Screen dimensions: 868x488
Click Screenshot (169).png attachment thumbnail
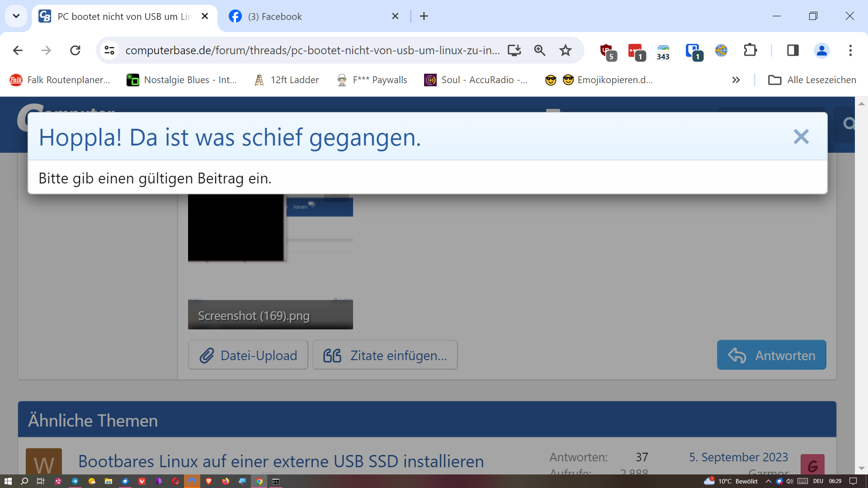[x=270, y=261]
